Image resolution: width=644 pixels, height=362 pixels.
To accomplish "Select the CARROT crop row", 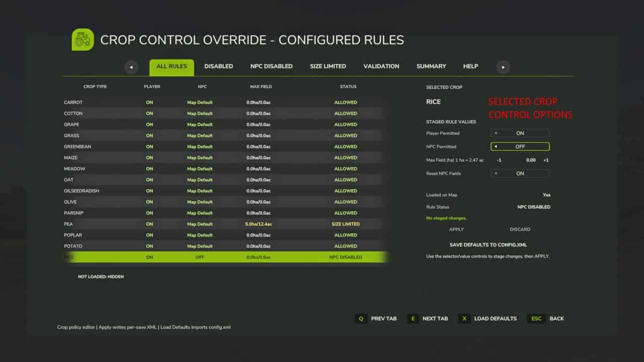I will coord(225,103).
